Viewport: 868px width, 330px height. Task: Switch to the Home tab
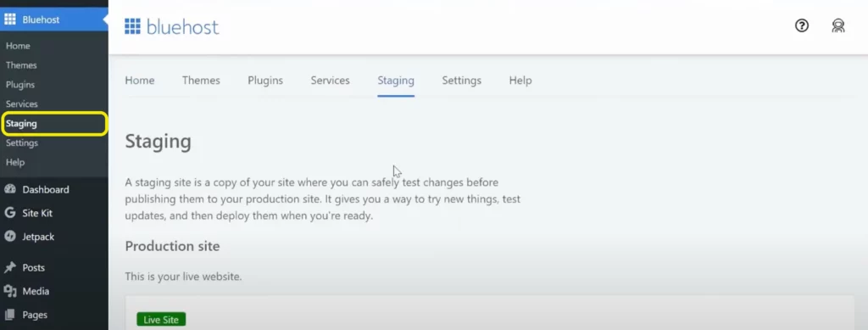[x=140, y=81]
